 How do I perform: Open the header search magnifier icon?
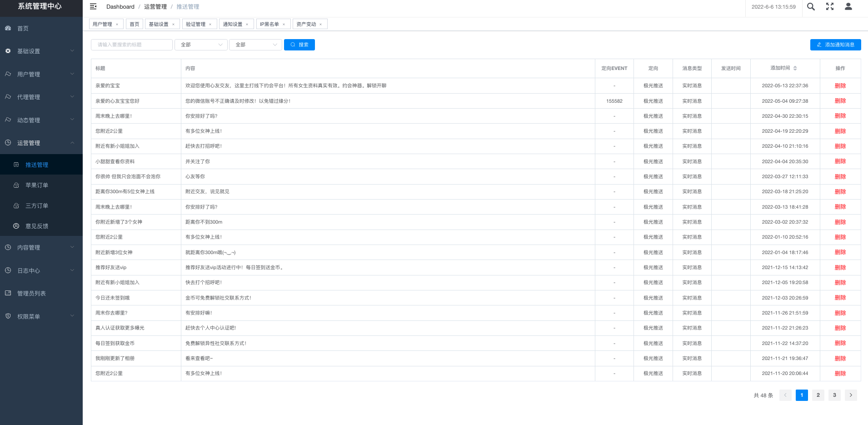(x=811, y=6)
